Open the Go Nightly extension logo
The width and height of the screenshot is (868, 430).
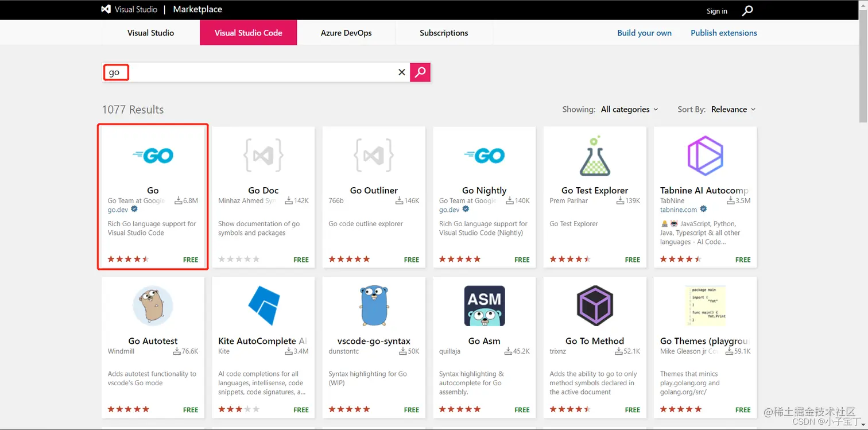point(484,155)
